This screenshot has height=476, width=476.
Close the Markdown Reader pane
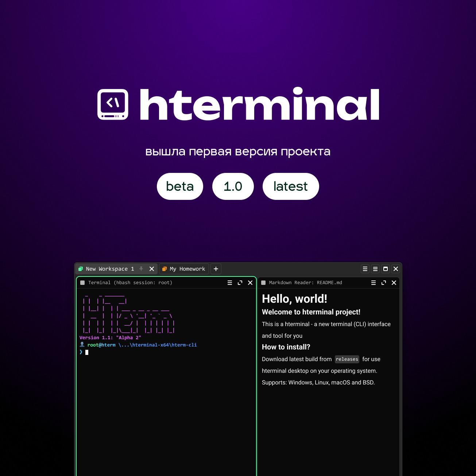[x=394, y=283]
